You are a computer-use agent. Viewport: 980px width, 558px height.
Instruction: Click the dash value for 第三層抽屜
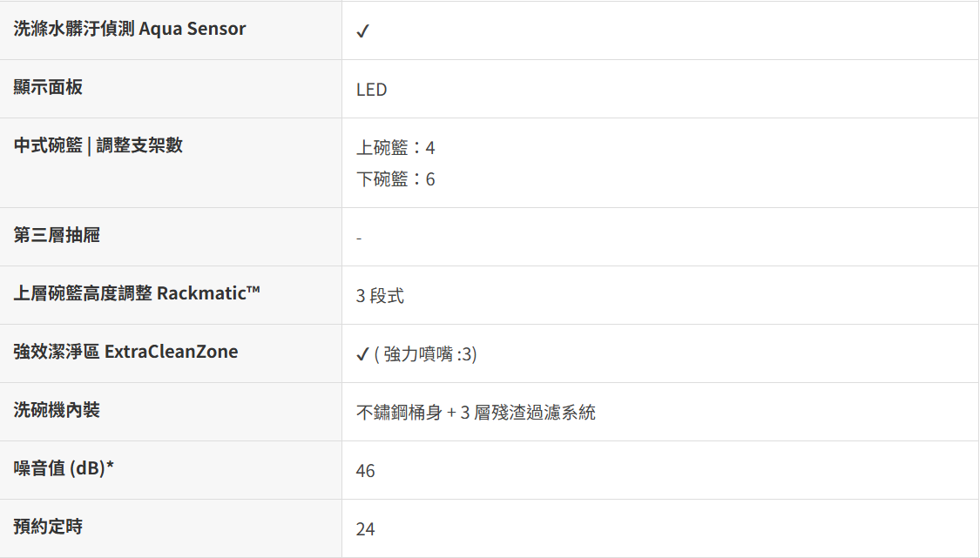pyautogui.click(x=359, y=238)
